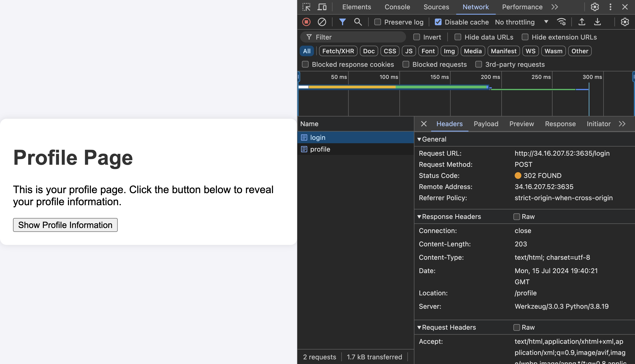Open the DevTools three-dot customize menu

tap(610, 7)
